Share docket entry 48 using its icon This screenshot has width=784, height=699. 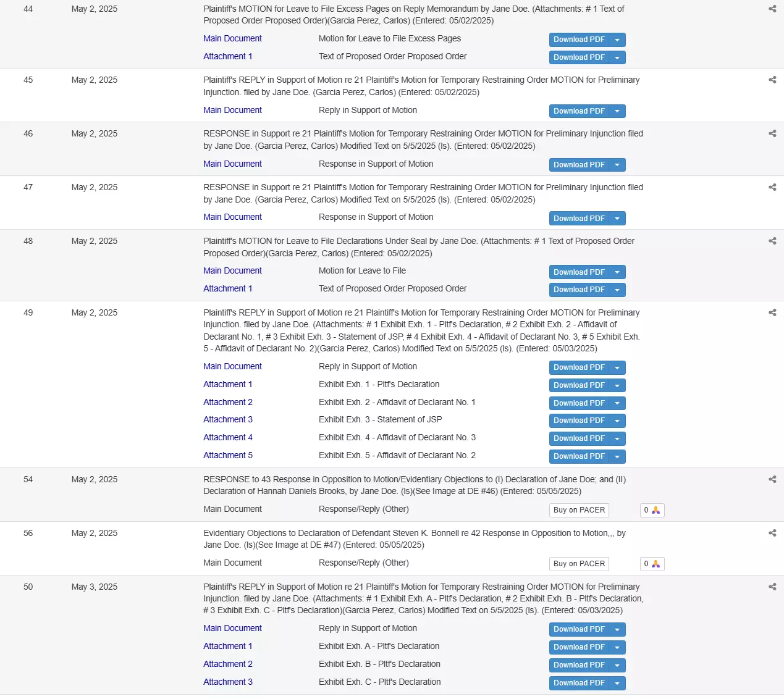(x=772, y=241)
